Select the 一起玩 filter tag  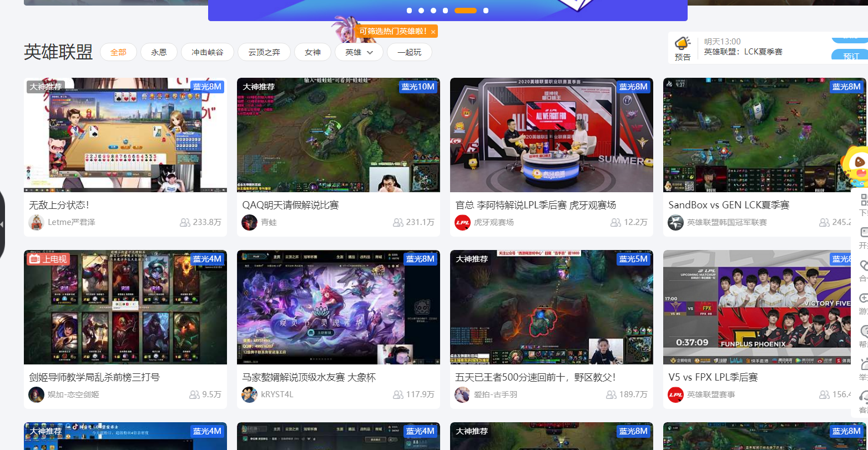point(409,52)
